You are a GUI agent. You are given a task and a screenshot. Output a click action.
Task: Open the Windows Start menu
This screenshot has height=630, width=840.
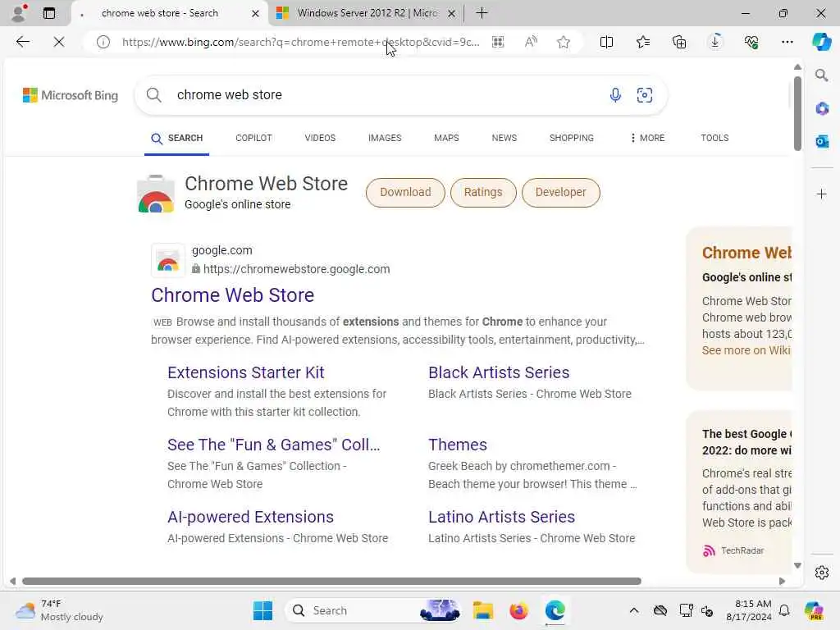(x=262, y=610)
